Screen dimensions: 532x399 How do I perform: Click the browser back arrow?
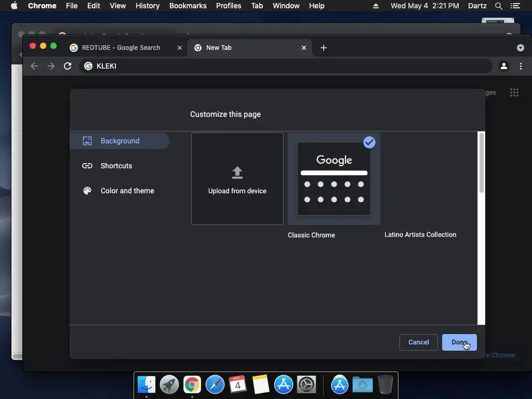[34, 66]
